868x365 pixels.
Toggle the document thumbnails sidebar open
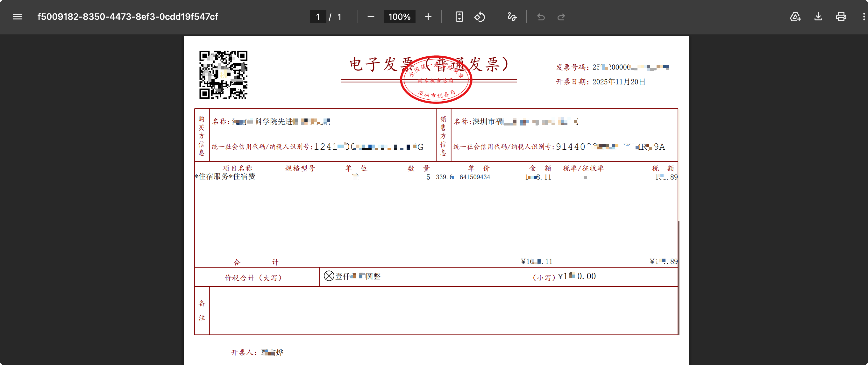17,17
